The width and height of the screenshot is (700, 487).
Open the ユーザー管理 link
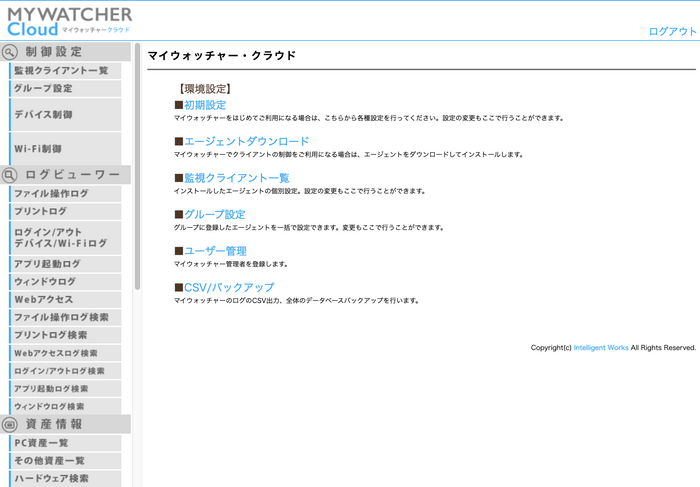point(215,251)
